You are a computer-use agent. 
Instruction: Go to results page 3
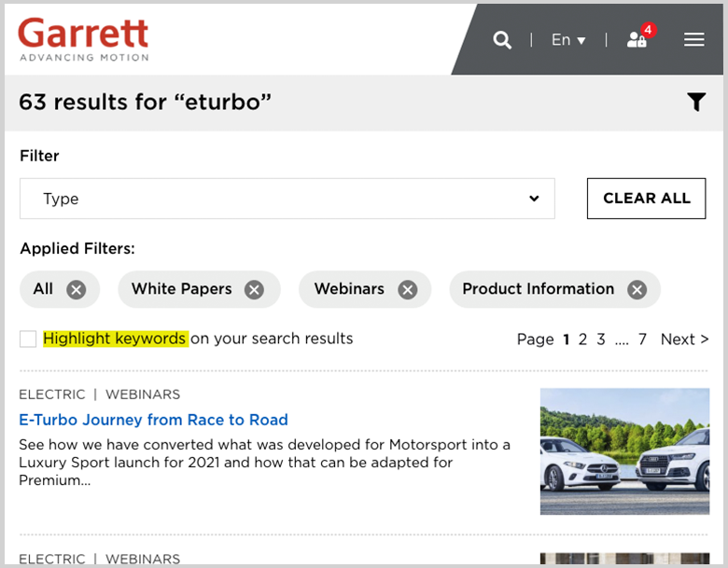(x=601, y=339)
